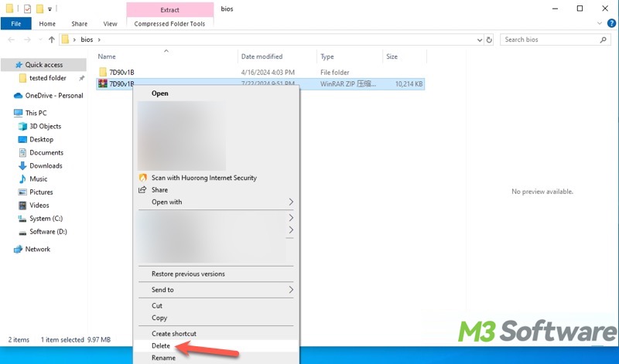Open the Network location in sidebar
Screen dimensions: 619x364
(37, 249)
